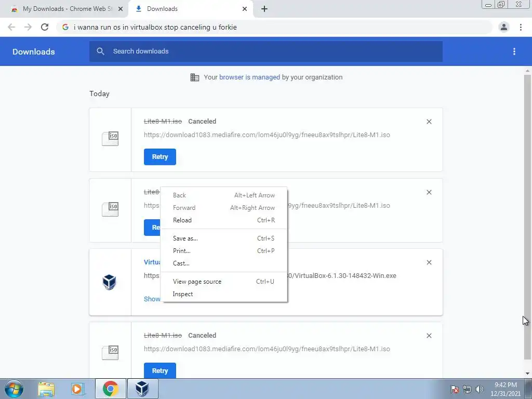Screen dimensions: 532x399
Task: Choose Inspect from the context menu
Action: [x=224, y=294]
